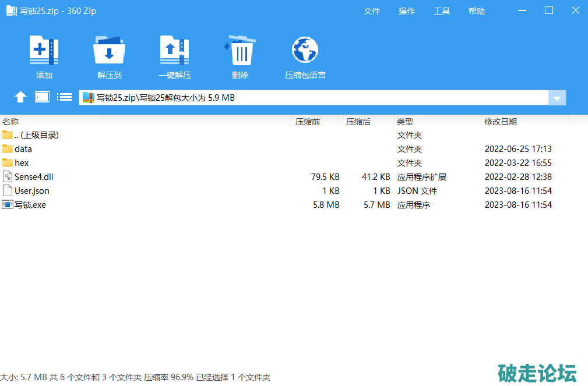Click the 一键解压 one-click extract icon
Viewport: 588px width, 386px height.
click(174, 51)
